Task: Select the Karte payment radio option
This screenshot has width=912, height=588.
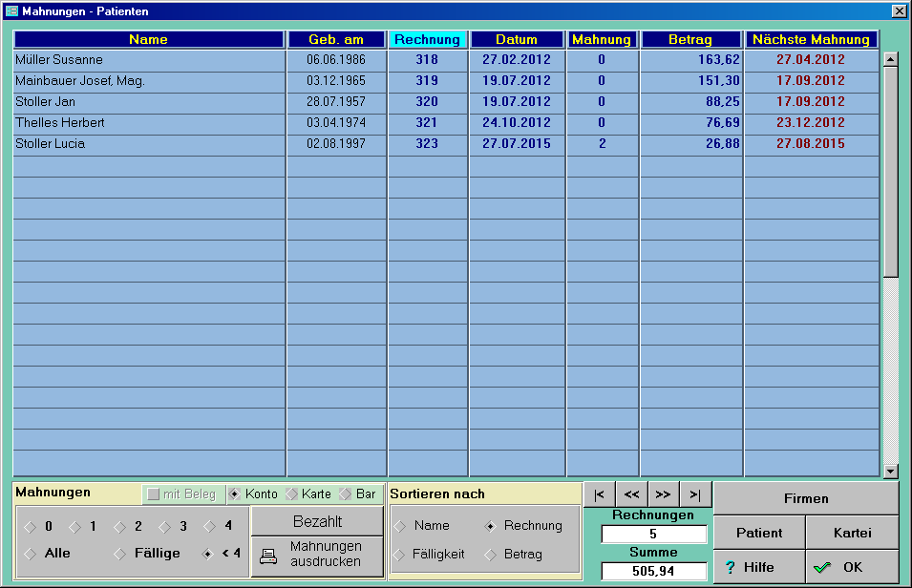Action: (x=292, y=494)
